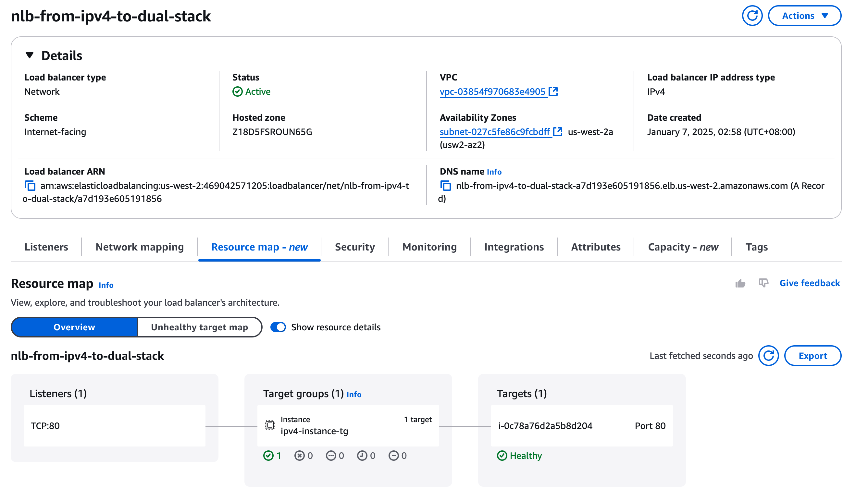Screen dimensions: 868x501
Task: Open Info link beside Resource map heading
Action: [x=106, y=285]
